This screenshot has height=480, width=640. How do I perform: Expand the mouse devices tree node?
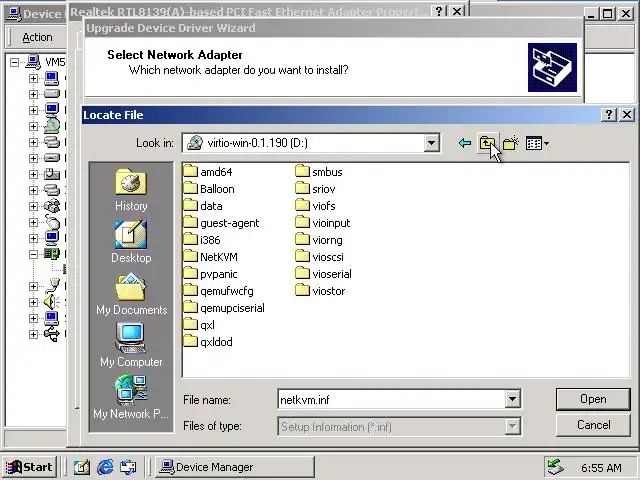[x=33, y=222]
